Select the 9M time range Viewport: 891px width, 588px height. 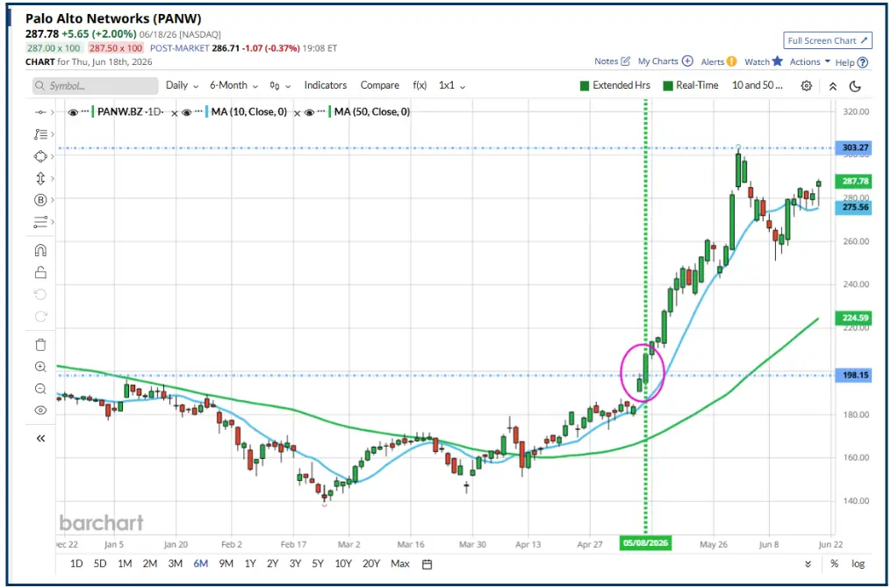coord(226,563)
